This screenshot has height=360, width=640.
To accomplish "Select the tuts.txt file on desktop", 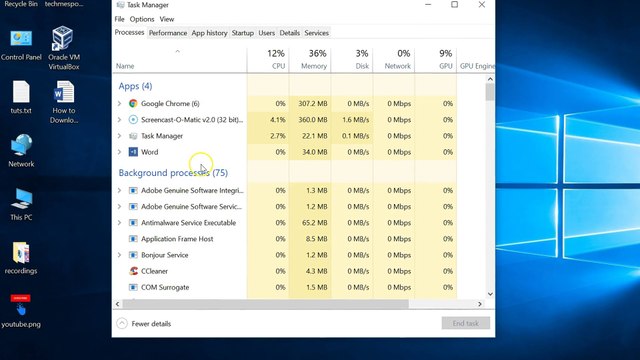I will (21, 97).
